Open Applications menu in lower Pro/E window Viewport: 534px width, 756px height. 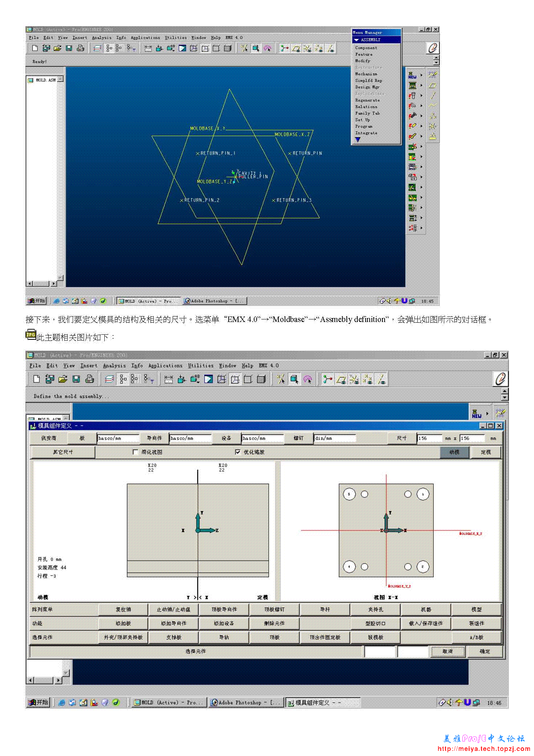coord(165,366)
